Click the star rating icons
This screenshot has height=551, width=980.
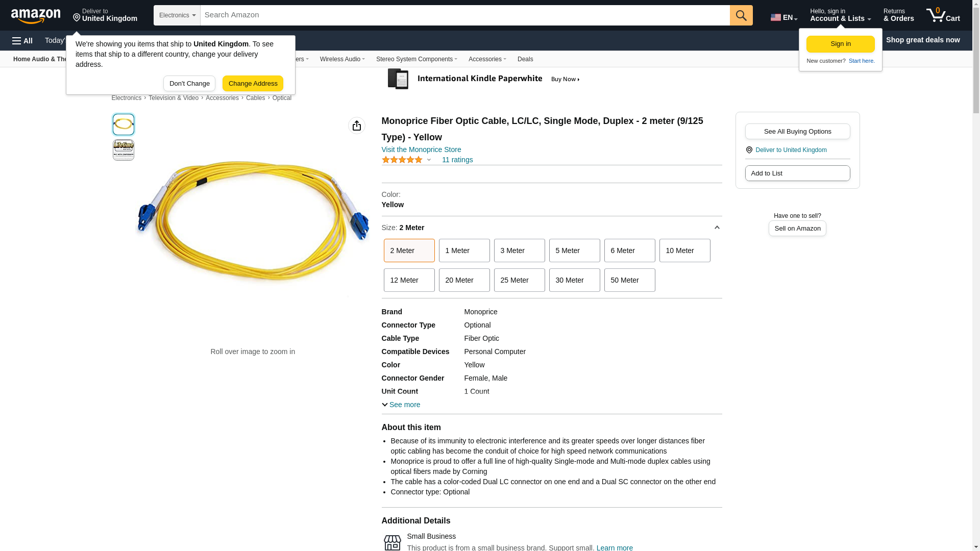pos(402,160)
